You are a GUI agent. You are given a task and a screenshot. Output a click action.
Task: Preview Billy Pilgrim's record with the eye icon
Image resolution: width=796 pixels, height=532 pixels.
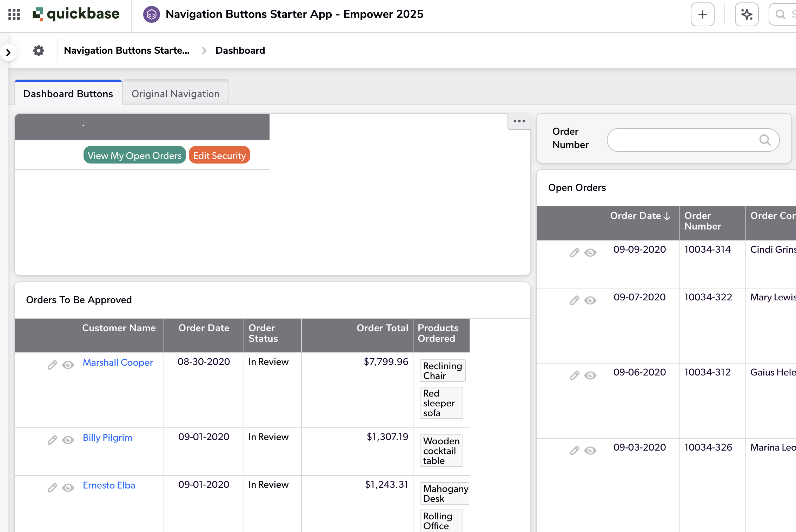tap(68, 440)
